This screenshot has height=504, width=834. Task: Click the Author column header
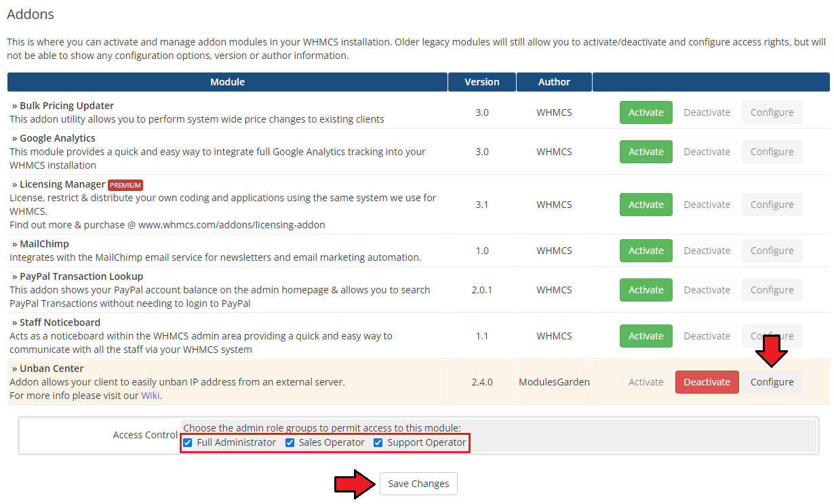point(554,82)
